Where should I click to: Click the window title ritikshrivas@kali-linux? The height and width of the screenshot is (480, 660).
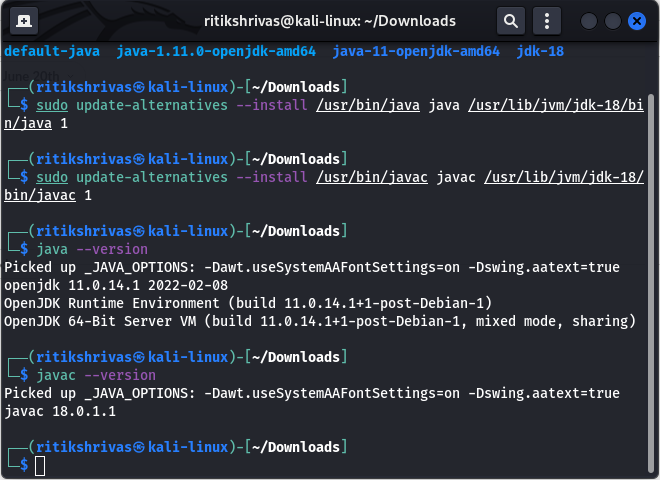point(330,21)
